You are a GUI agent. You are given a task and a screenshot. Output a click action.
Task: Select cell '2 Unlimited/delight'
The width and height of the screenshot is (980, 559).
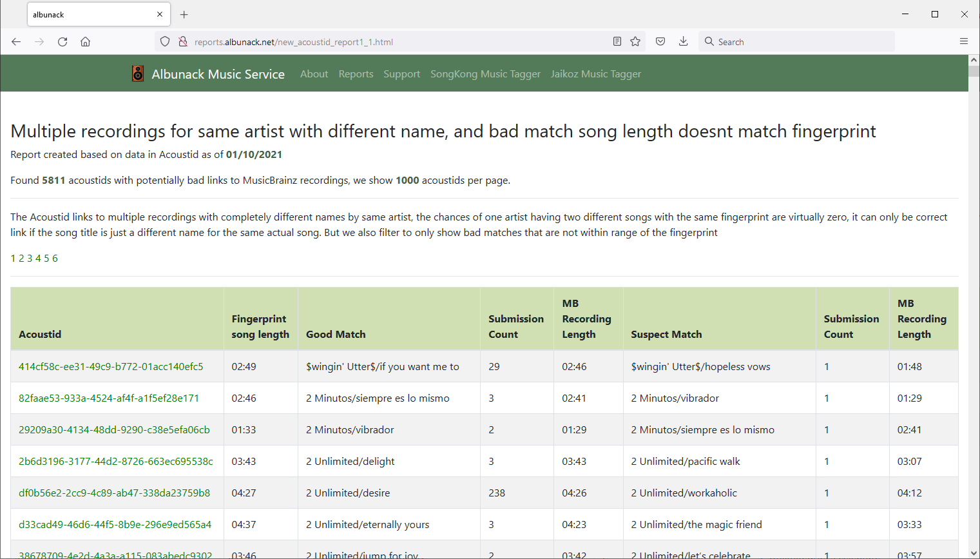click(389, 461)
